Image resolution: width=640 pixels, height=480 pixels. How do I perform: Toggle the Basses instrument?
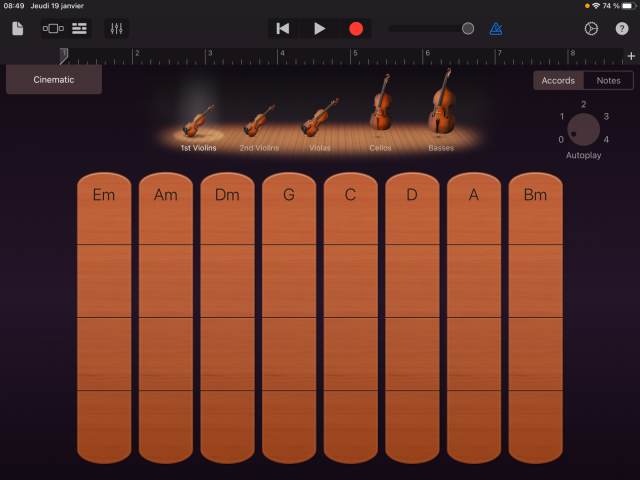[x=441, y=108]
